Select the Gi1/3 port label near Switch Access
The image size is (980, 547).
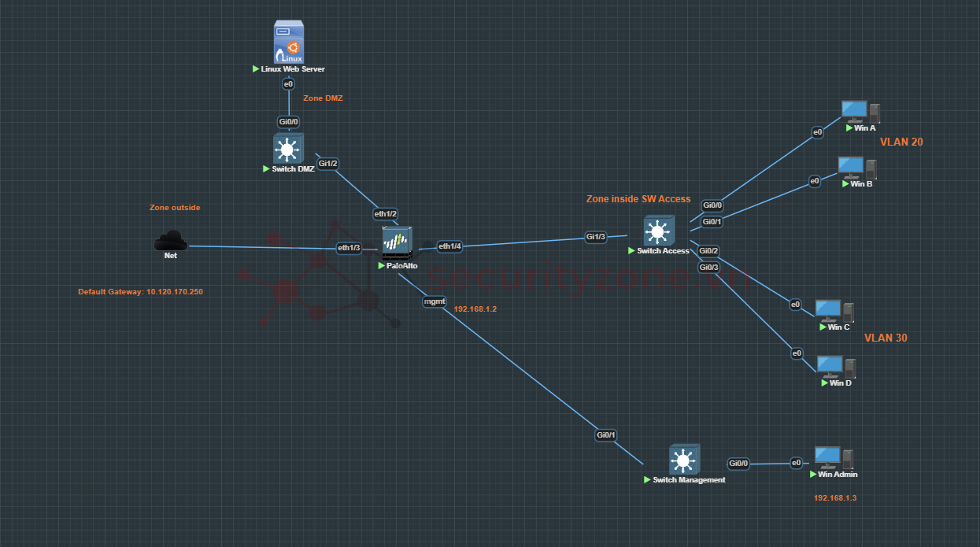595,237
